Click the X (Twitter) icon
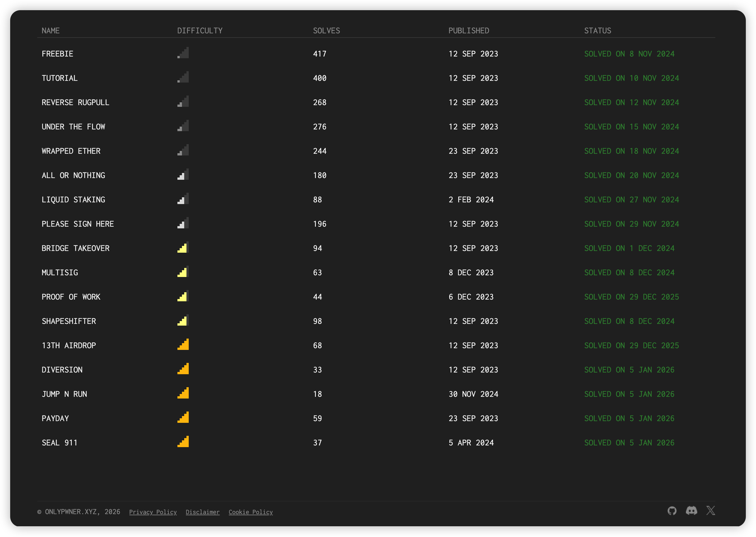Viewport: 756px width, 537px height. pyautogui.click(x=711, y=510)
